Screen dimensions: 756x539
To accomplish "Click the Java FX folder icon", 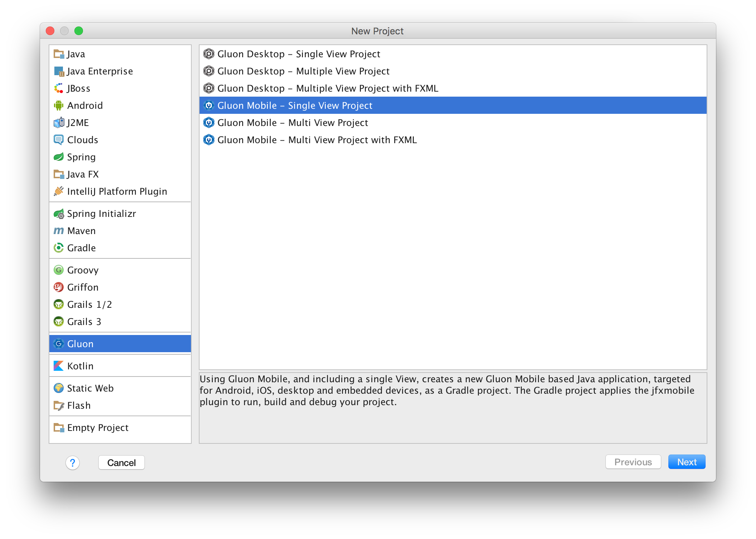I will tap(59, 174).
